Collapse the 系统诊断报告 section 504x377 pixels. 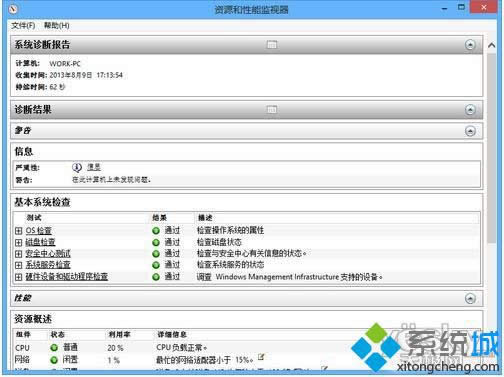coord(470,45)
